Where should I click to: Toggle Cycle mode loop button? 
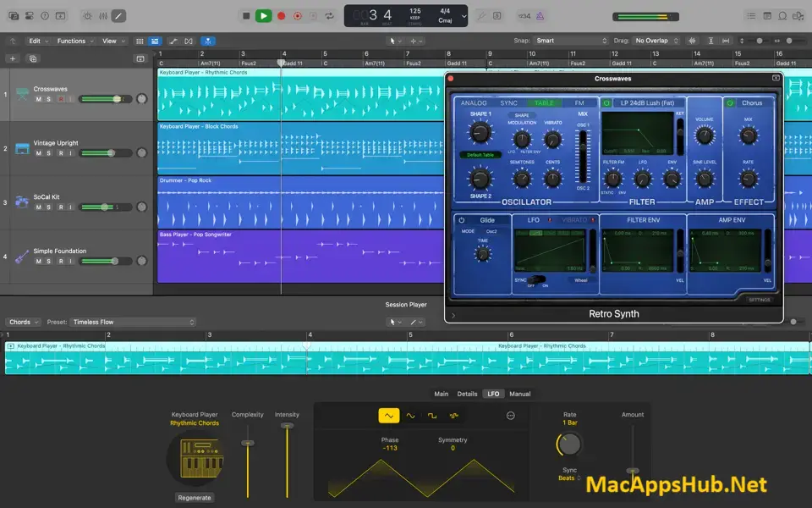pyautogui.click(x=329, y=16)
